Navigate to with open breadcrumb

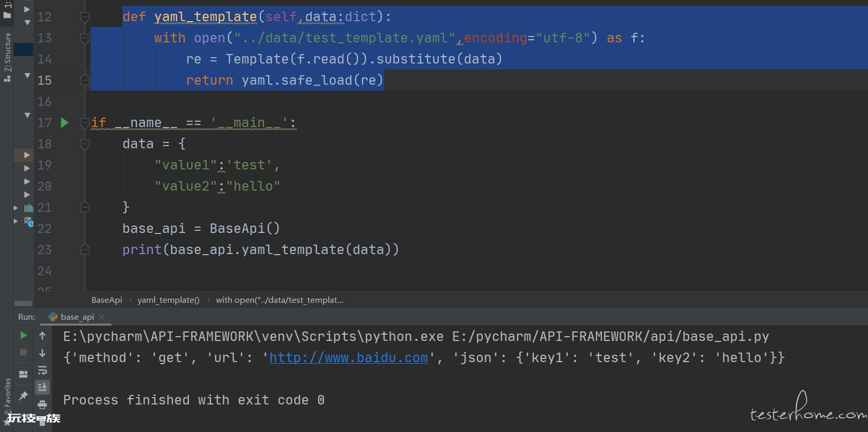click(279, 300)
